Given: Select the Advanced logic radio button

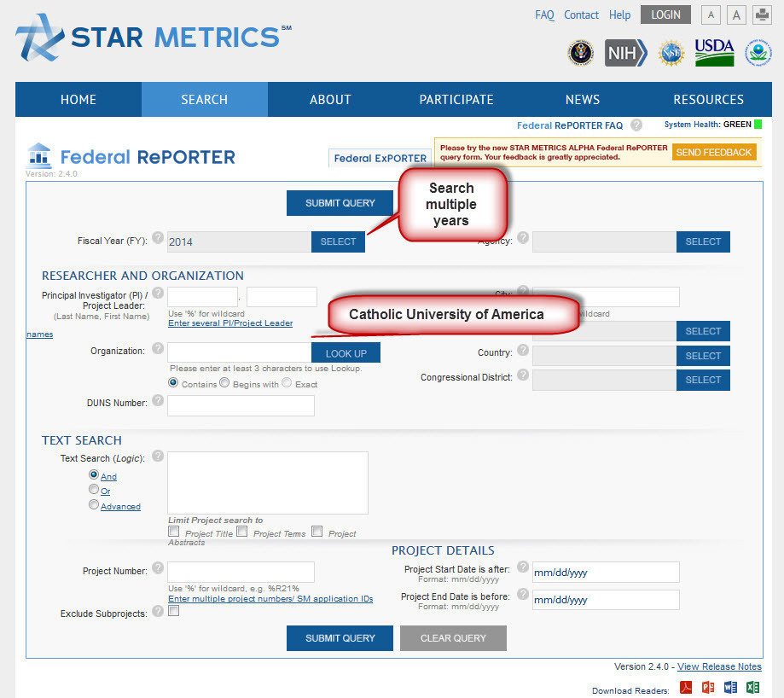Looking at the screenshot, I should 94,504.
